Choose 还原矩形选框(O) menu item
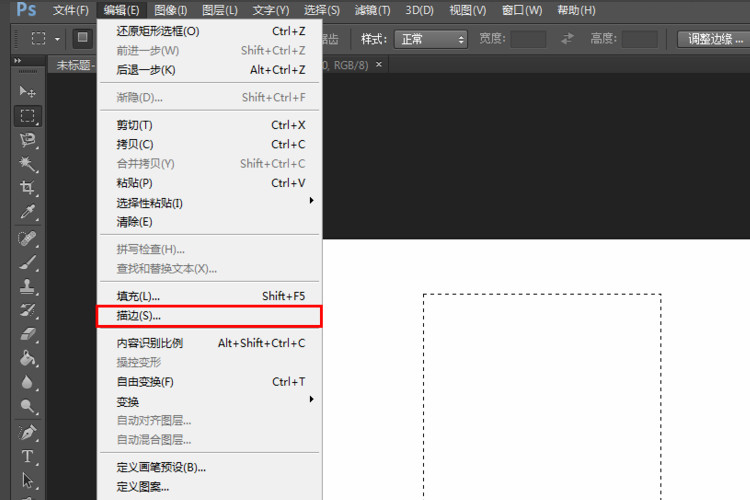 210,31
